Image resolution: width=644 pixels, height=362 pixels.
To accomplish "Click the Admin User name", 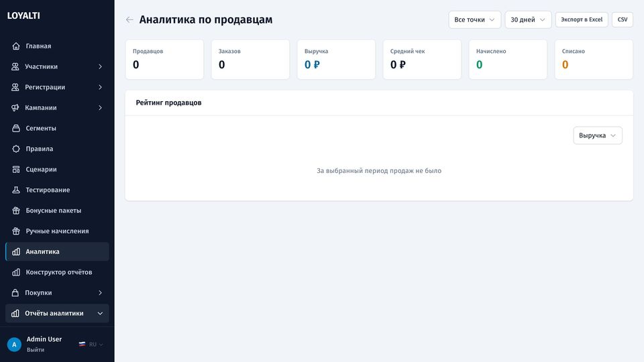I will point(44,339).
